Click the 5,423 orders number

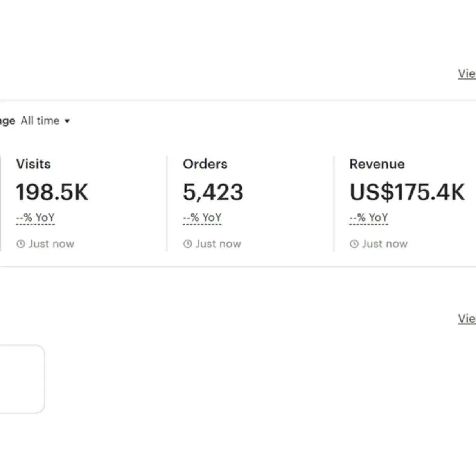pos(213,192)
